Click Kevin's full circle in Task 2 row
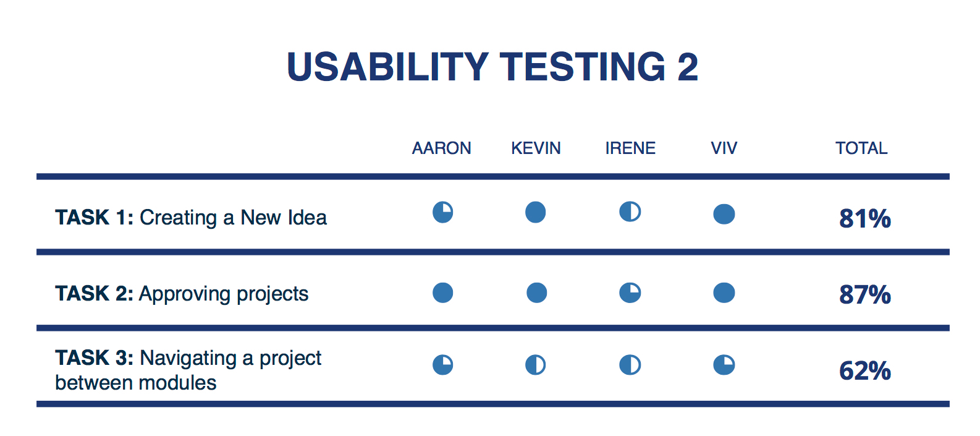Viewport: 980px width, 436px height. [536, 293]
